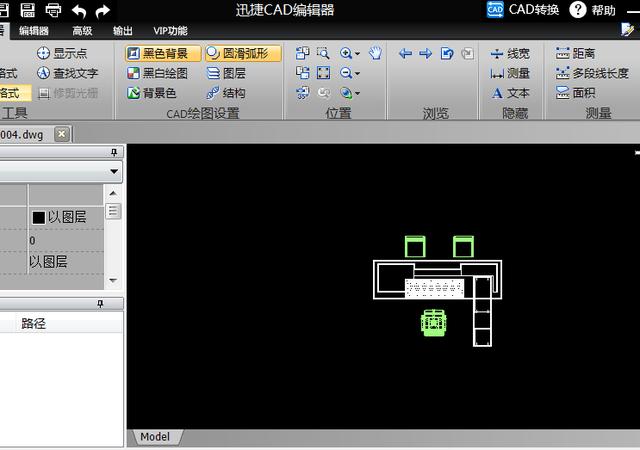Open the 结构 structure panel
The image size is (640, 450).
pos(226,93)
